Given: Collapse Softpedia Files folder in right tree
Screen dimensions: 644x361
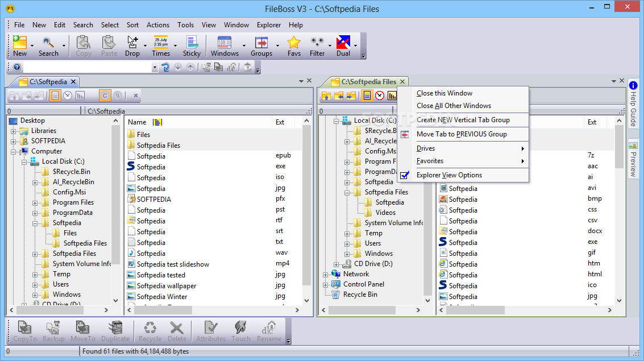Looking at the screenshot, I should (347, 193).
